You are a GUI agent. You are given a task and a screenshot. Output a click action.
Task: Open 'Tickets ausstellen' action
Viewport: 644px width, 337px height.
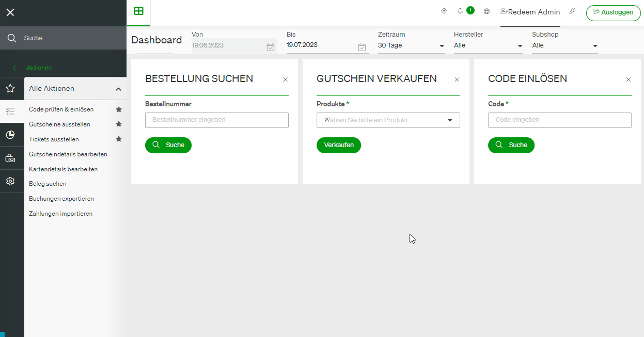click(54, 139)
